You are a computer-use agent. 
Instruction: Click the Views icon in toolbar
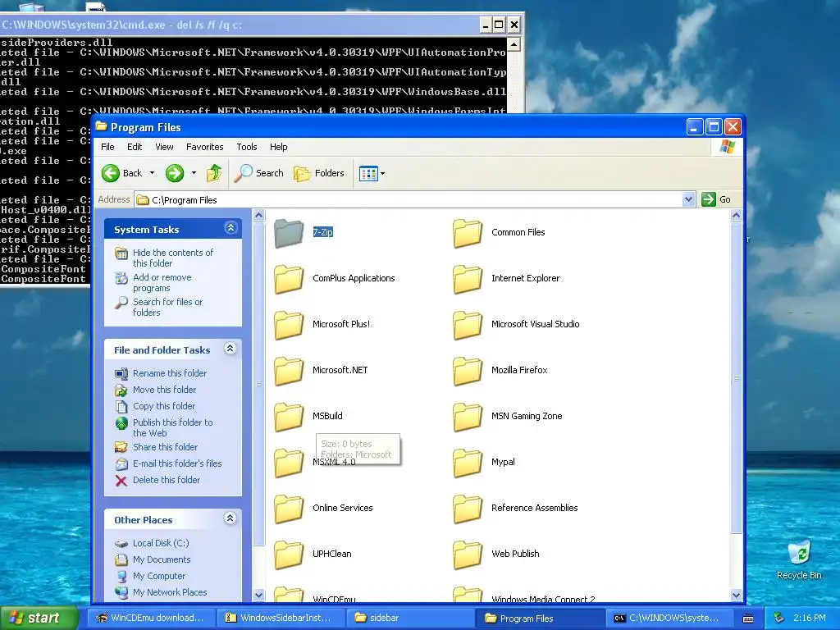[x=368, y=173]
